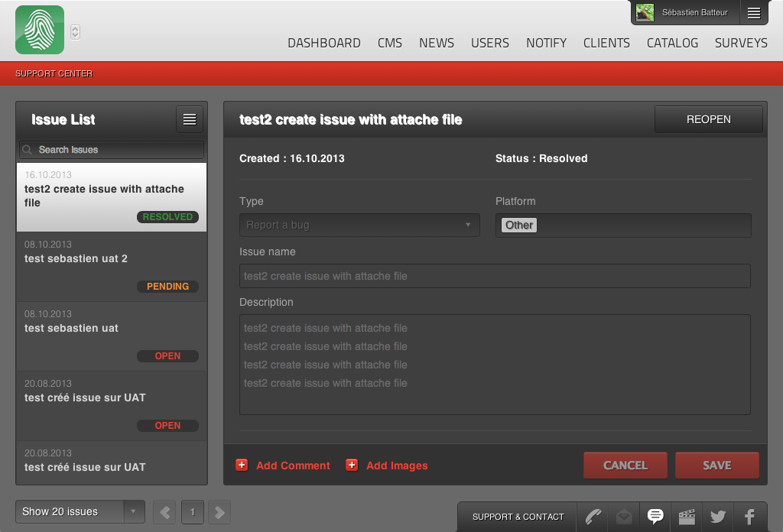Open the email envelope icon
Image resolution: width=783 pixels, height=532 pixels.
(x=624, y=517)
